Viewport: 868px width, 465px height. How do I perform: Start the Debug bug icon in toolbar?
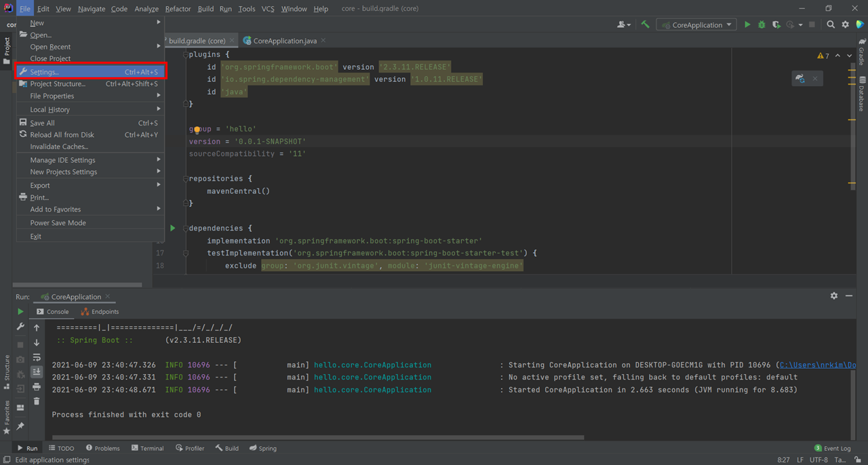point(762,24)
